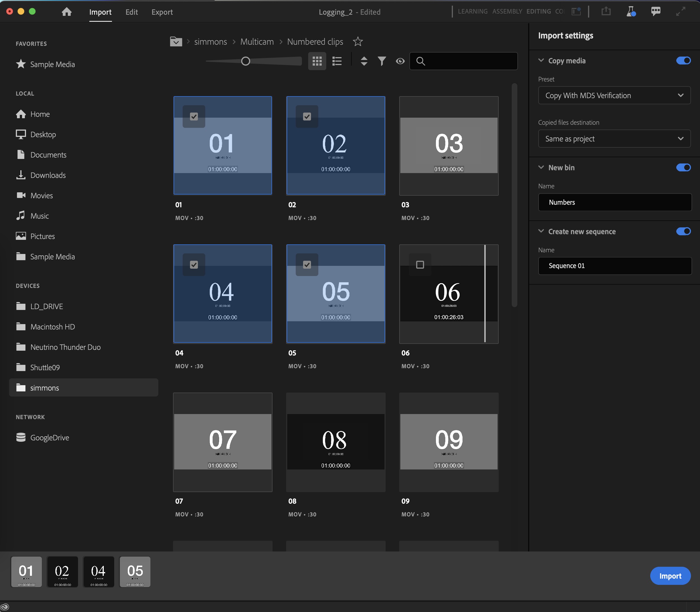Viewport: 700px width, 612px height.
Task: Click the list view icon
Action: [x=337, y=61]
